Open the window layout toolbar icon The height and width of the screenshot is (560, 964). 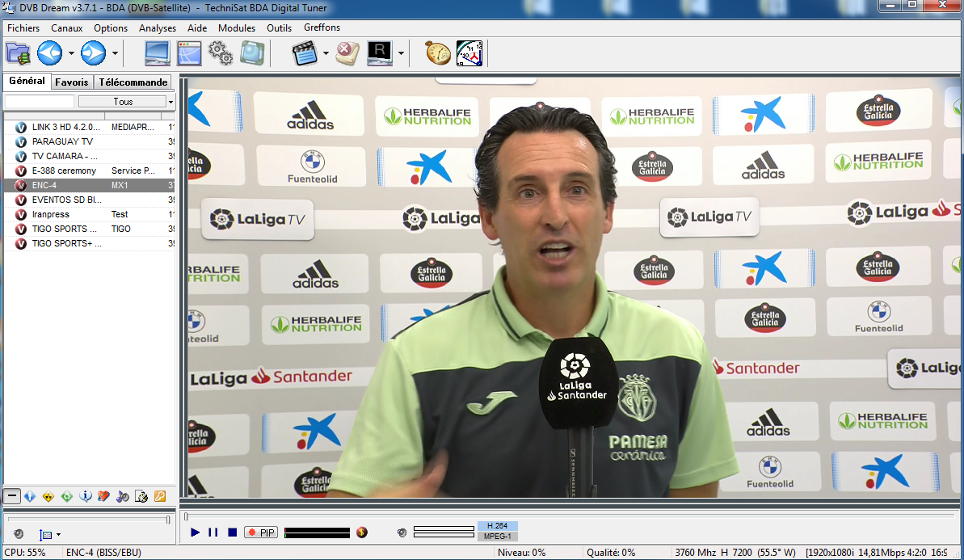[189, 53]
